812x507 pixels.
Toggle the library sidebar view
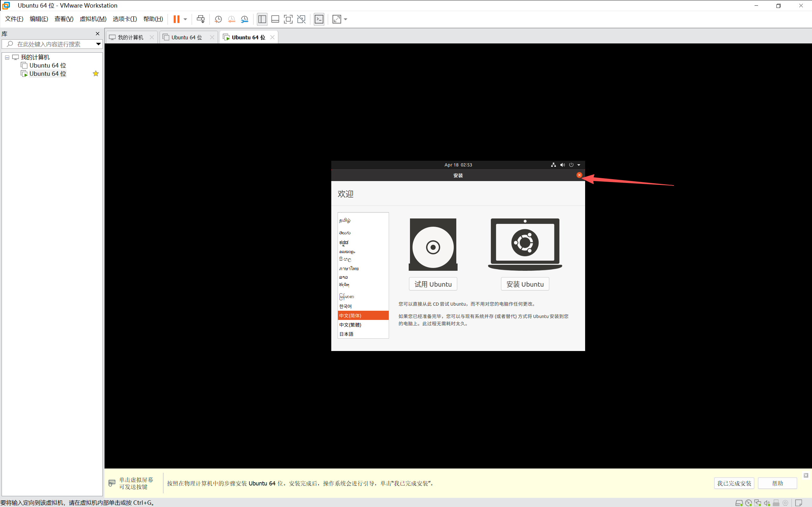(x=262, y=19)
